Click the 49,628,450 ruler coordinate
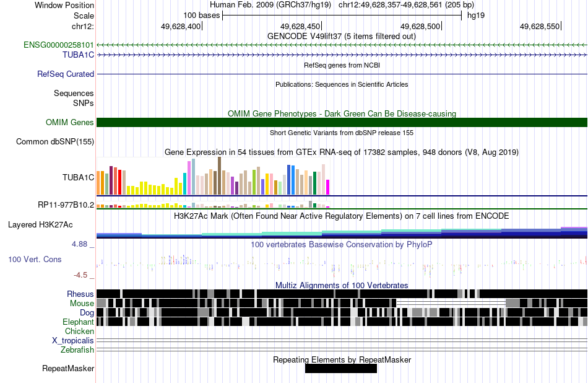The width and height of the screenshot is (588, 383). pos(300,26)
